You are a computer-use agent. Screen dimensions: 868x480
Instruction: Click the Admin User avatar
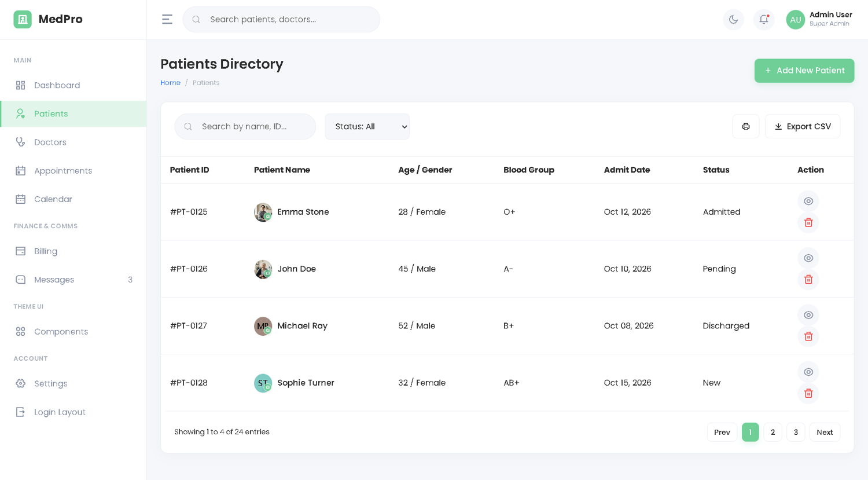pyautogui.click(x=796, y=20)
